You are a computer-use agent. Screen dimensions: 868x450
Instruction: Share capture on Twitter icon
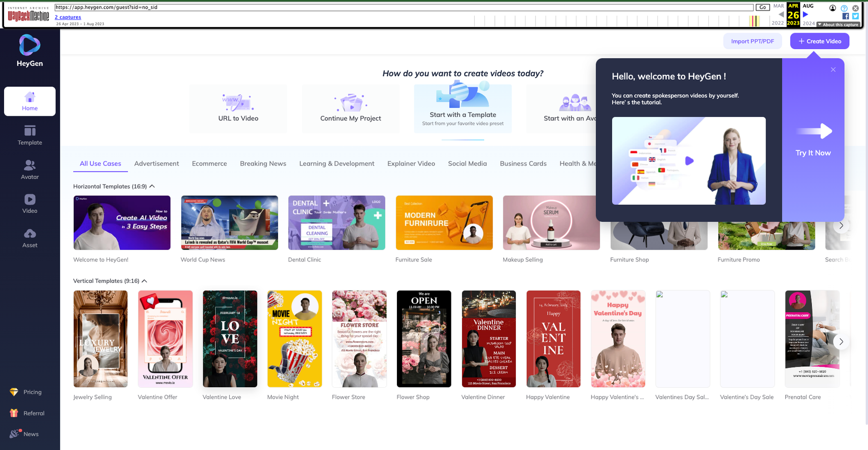[855, 16]
